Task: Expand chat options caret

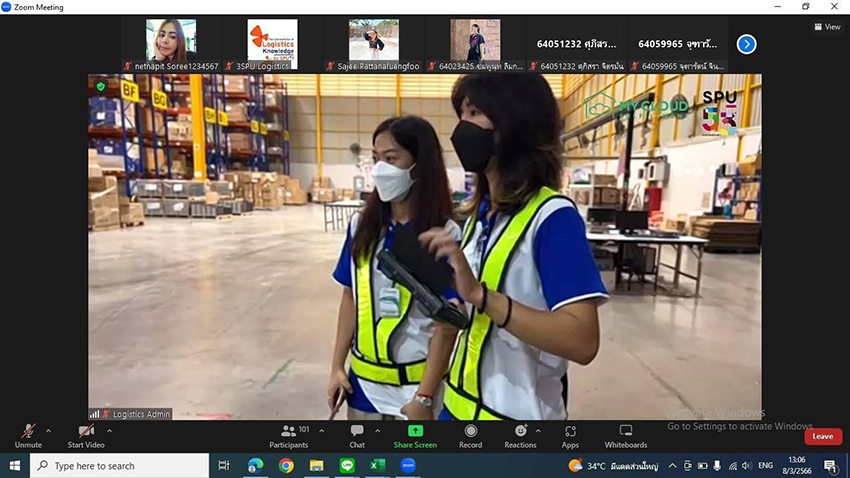Action: 377,431
